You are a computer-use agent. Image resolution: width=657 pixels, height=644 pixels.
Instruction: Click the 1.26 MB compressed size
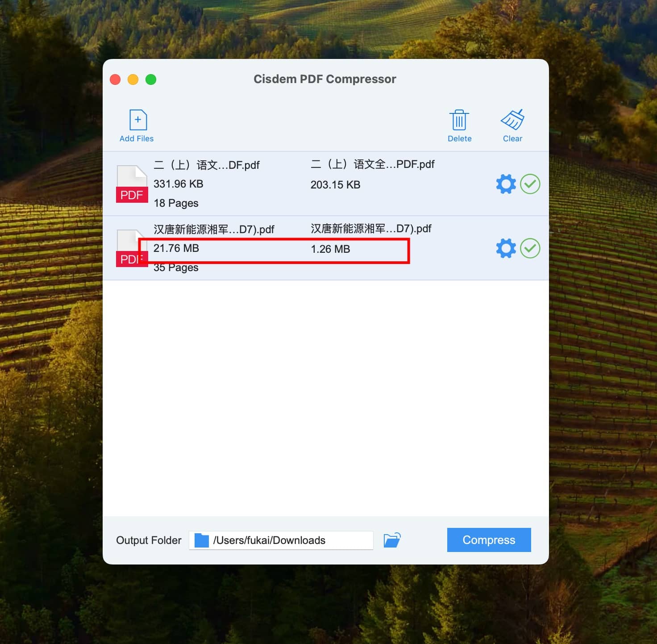(x=330, y=249)
